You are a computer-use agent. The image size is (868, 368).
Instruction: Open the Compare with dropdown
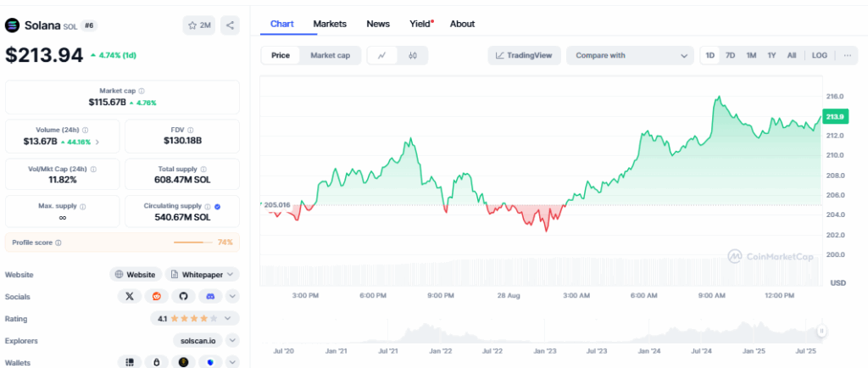[x=630, y=55]
